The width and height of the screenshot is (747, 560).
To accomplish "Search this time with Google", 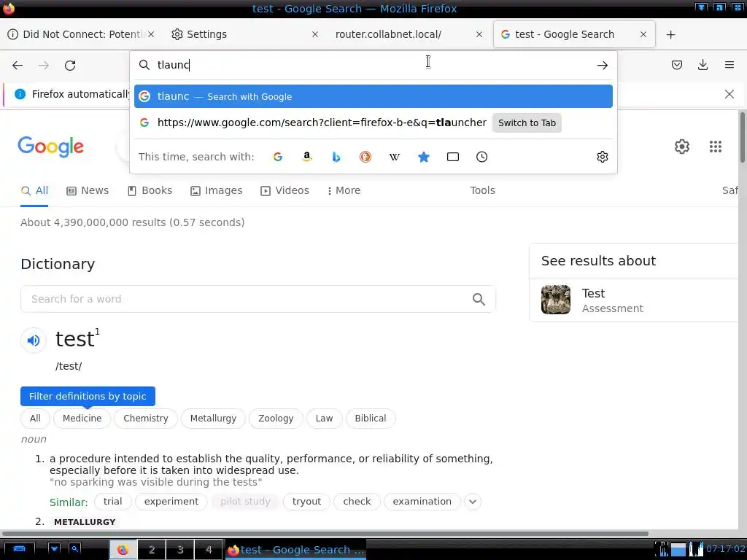I will [x=278, y=157].
